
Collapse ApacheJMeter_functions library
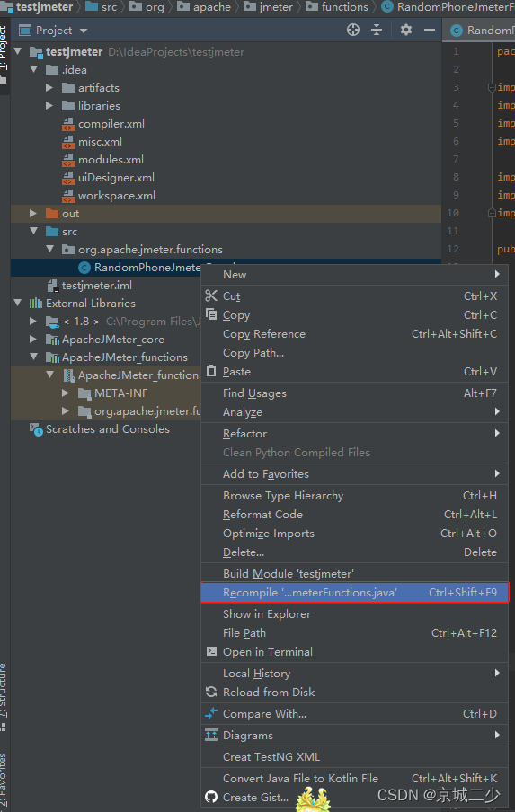point(34,357)
